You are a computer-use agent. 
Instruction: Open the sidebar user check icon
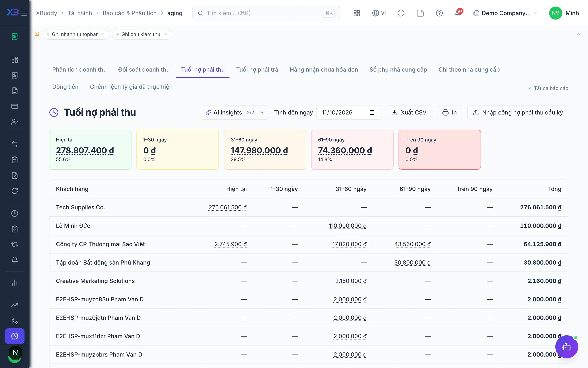[14, 122]
